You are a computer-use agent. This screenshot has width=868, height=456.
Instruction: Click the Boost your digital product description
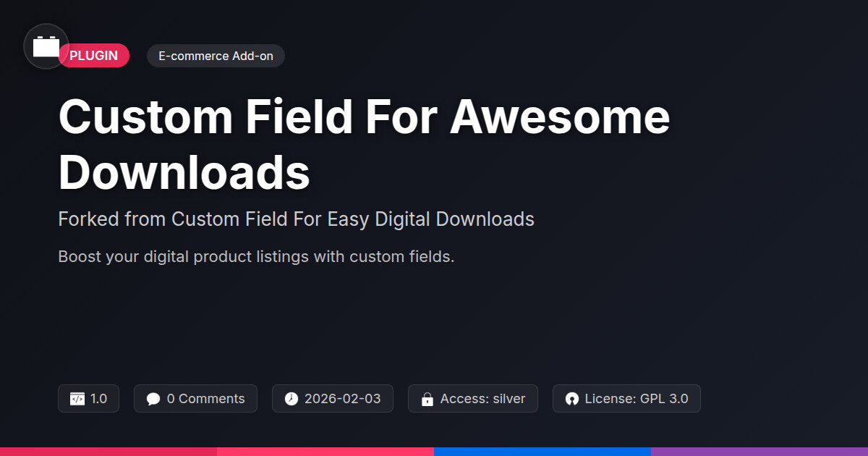[x=256, y=257]
